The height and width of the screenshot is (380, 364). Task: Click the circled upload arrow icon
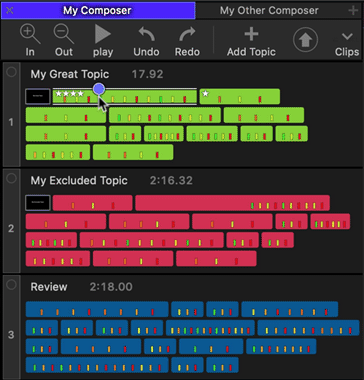point(305,40)
